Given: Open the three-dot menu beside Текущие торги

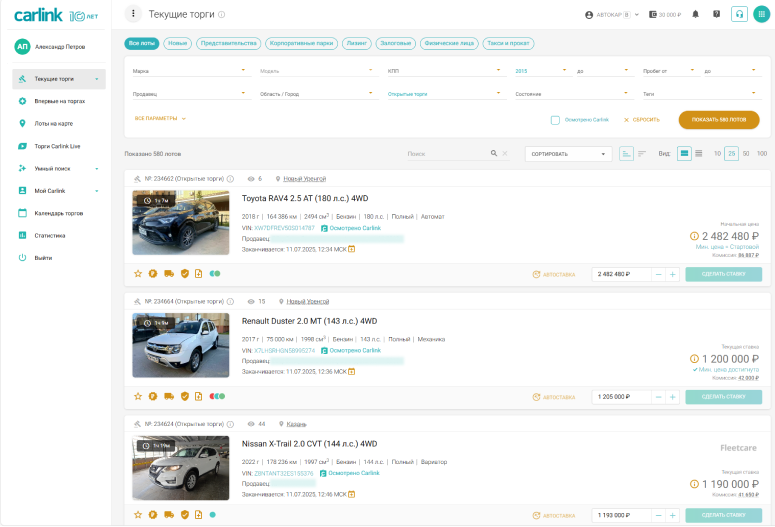Looking at the screenshot, I should [134, 14].
